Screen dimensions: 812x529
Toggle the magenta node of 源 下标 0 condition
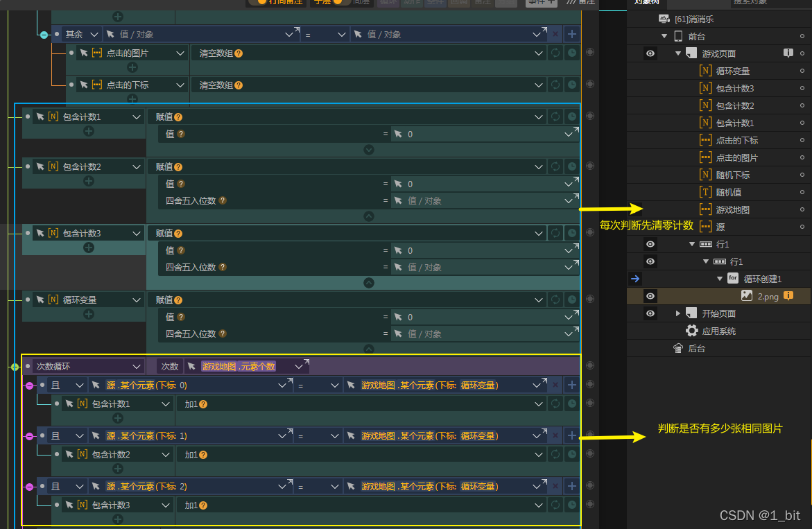[x=30, y=385]
